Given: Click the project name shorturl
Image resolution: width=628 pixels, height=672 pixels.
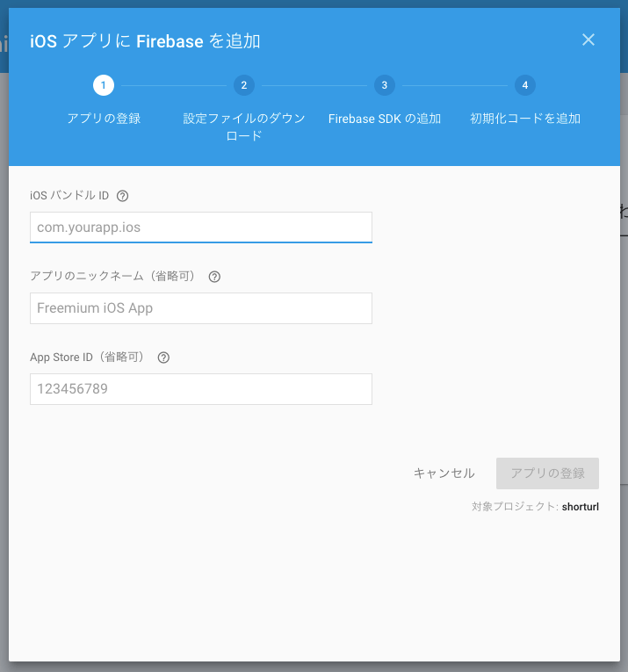Looking at the screenshot, I should (580, 507).
